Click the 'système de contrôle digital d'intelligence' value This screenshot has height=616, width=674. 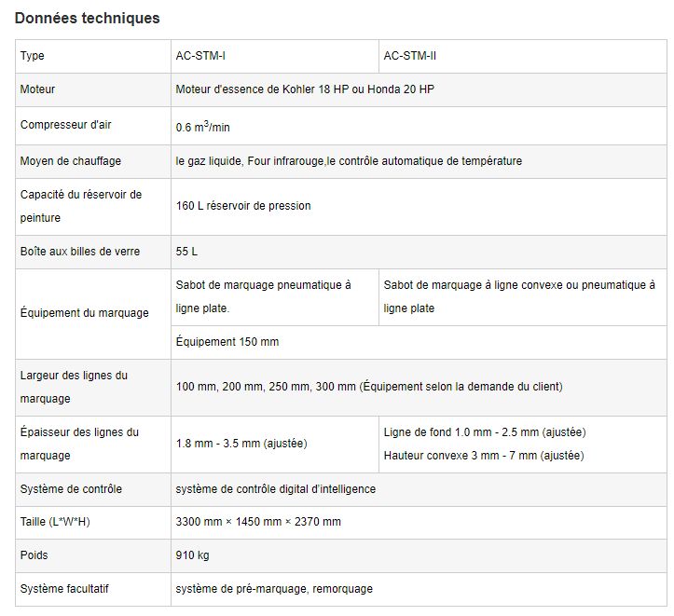276,489
